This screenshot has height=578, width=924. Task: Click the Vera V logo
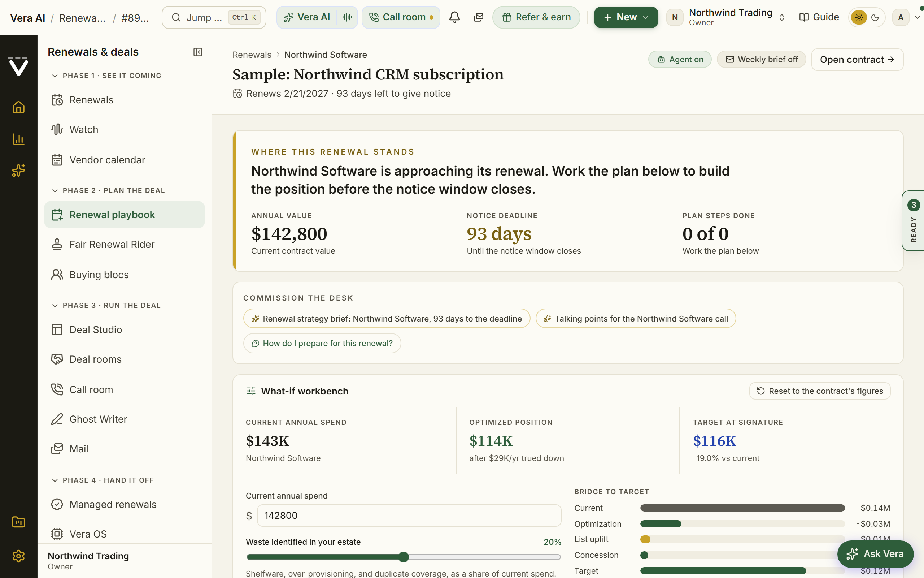coord(18,66)
